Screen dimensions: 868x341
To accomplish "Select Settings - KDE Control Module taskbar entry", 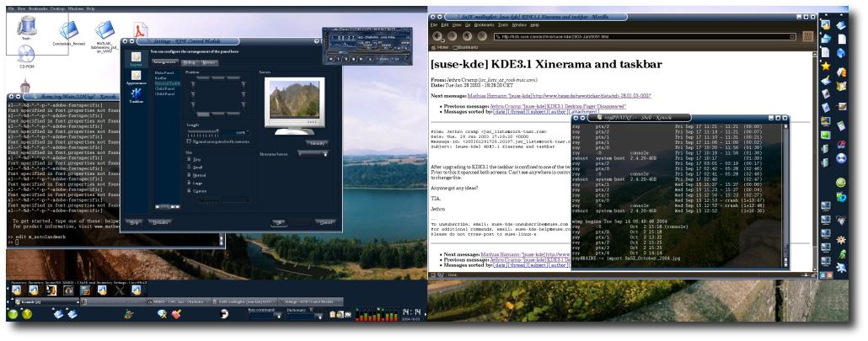I will coord(310,301).
